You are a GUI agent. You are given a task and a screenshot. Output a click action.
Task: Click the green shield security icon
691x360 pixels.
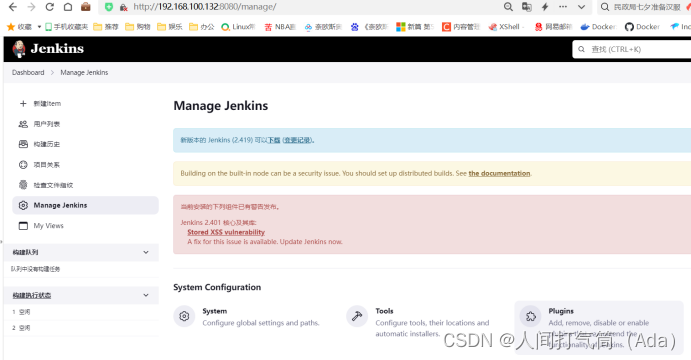coord(109,7)
